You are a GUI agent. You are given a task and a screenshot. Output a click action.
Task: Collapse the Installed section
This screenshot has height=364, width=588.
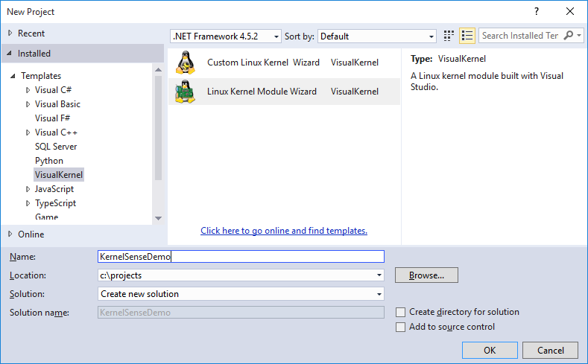click(x=10, y=53)
